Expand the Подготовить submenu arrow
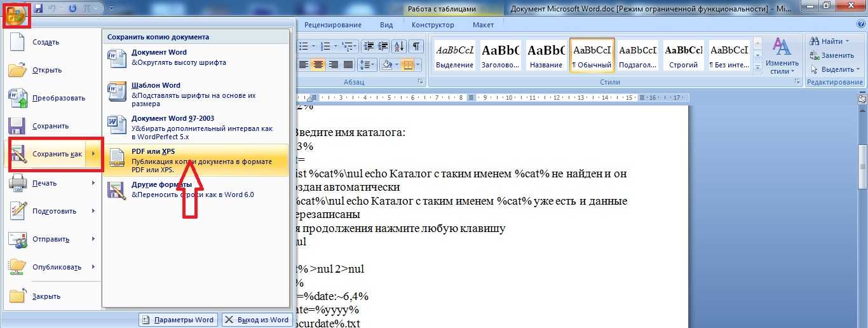 pyautogui.click(x=94, y=211)
